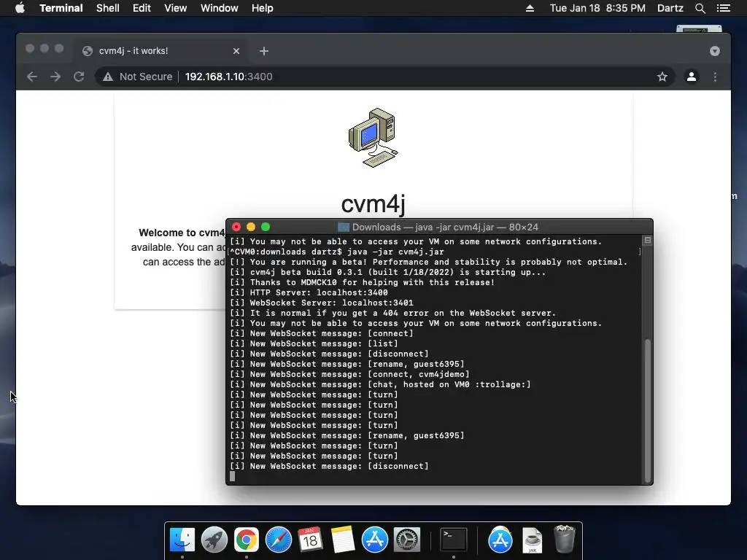
Task: Open a new browser tab
Action: click(x=264, y=51)
